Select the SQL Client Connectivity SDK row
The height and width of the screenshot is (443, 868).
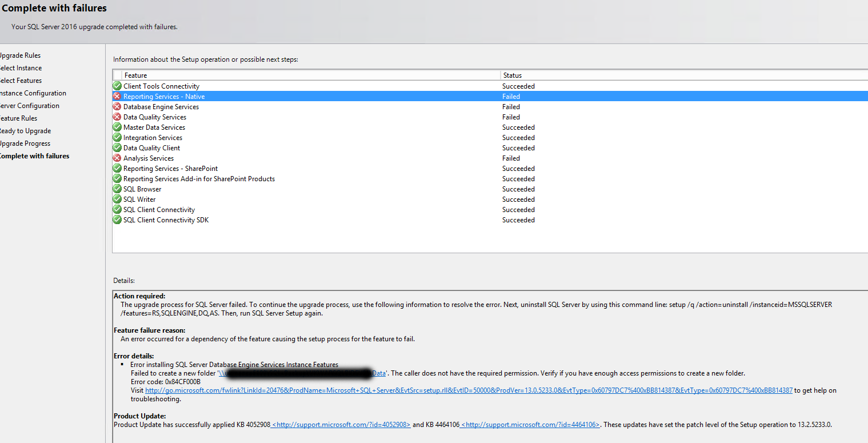[166, 220]
